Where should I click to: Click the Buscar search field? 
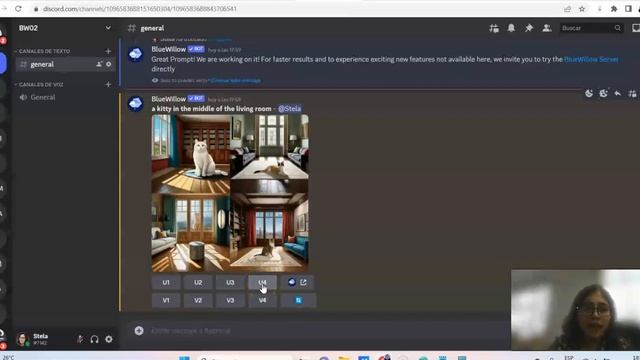tap(591, 28)
